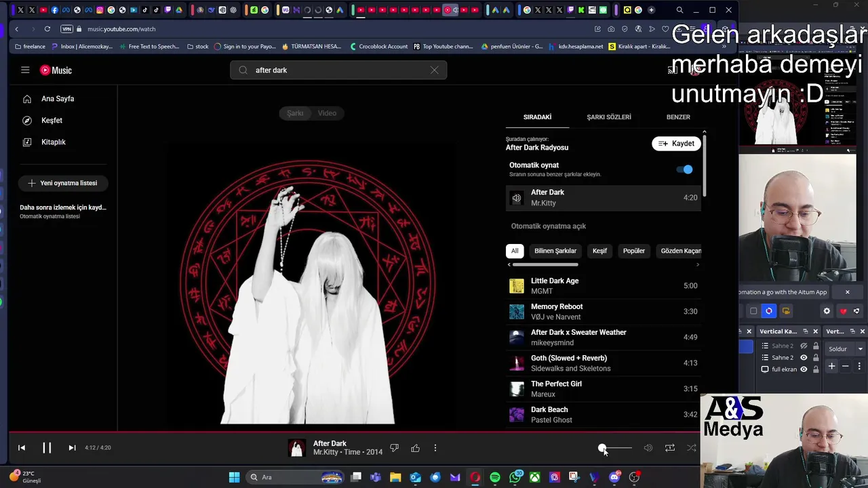
Task: Play Little Dark Age by MGMT
Action: pyautogui.click(x=604, y=286)
